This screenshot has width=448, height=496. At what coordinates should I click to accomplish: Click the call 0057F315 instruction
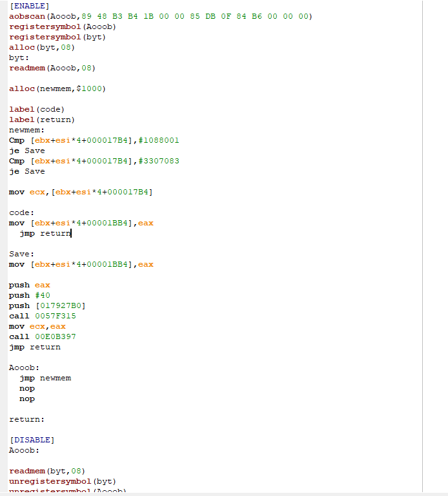click(43, 316)
